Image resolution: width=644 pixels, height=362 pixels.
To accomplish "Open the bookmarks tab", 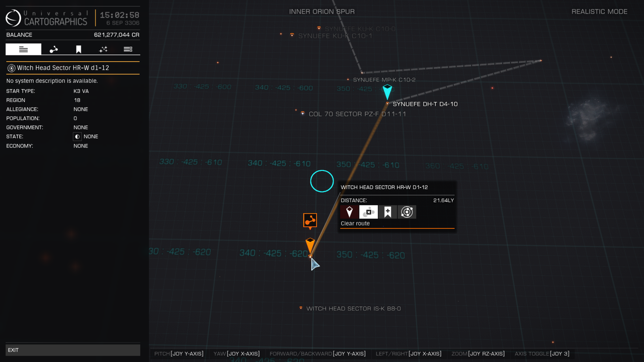I will coord(78,49).
